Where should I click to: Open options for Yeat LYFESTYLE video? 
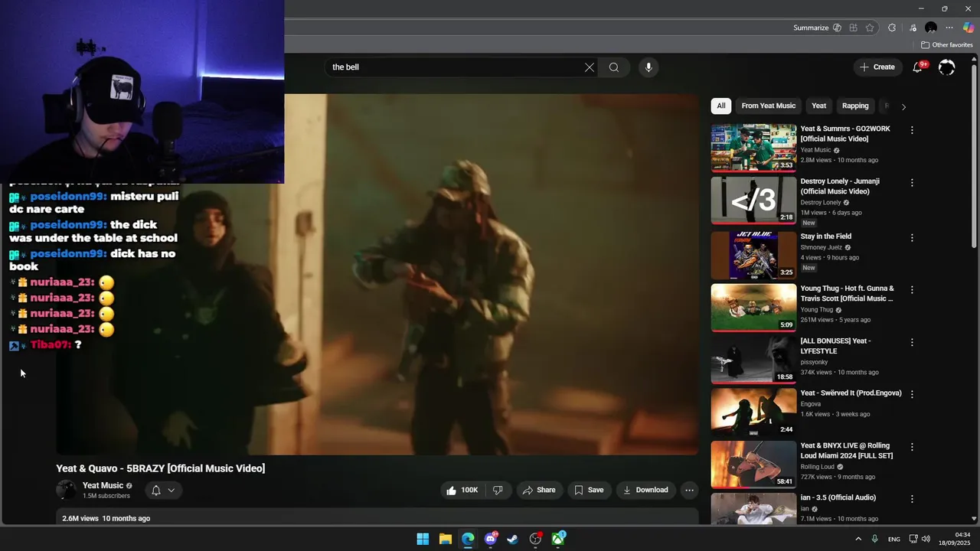click(912, 342)
